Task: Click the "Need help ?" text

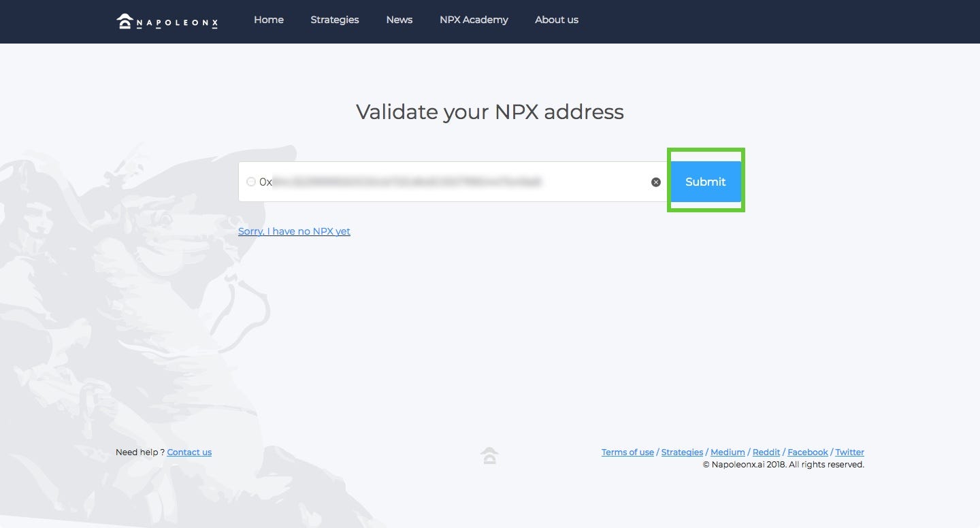Action: tap(140, 452)
